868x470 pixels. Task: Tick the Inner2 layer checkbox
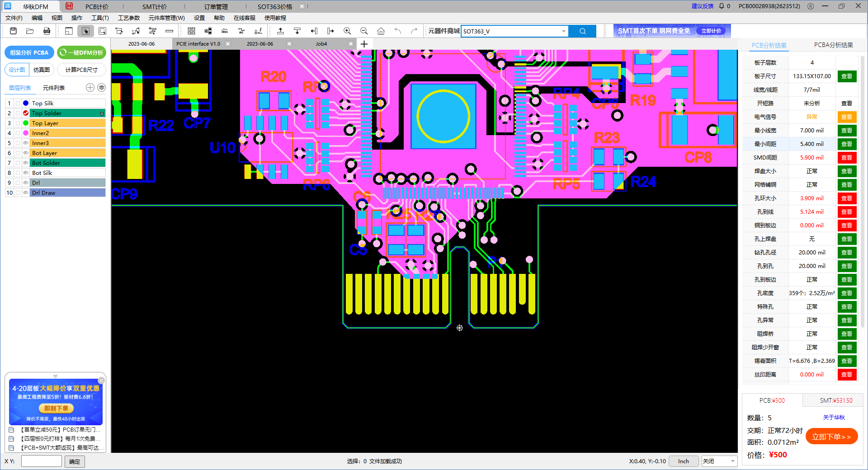coord(18,133)
